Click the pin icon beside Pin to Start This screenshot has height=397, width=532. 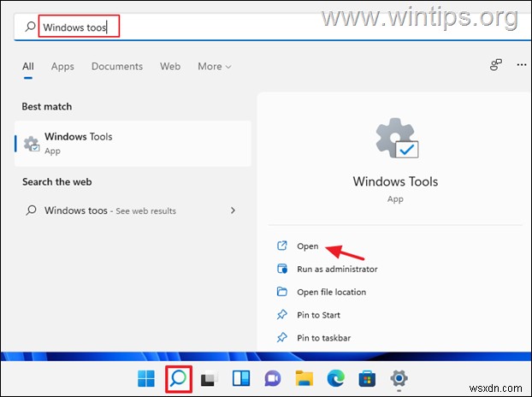(x=282, y=315)
